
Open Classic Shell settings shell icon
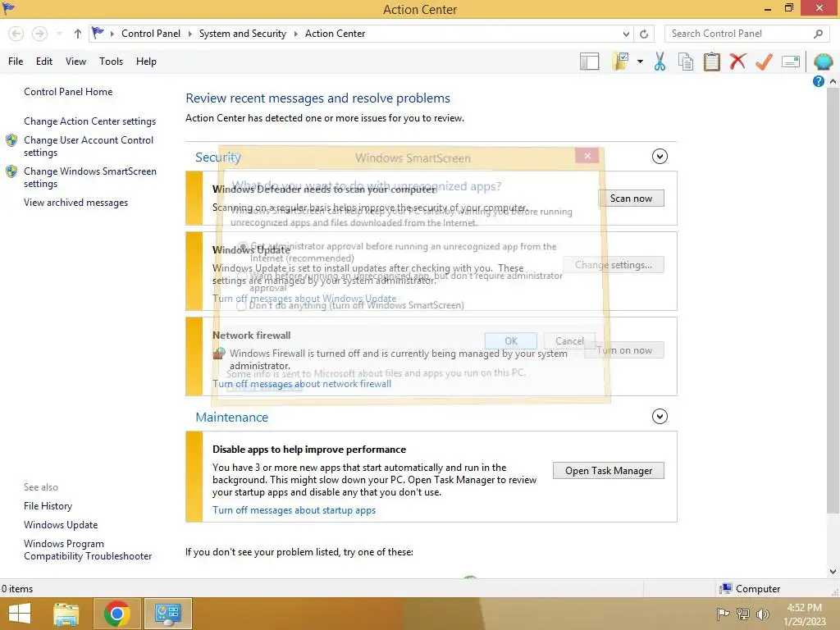[823, 62]
